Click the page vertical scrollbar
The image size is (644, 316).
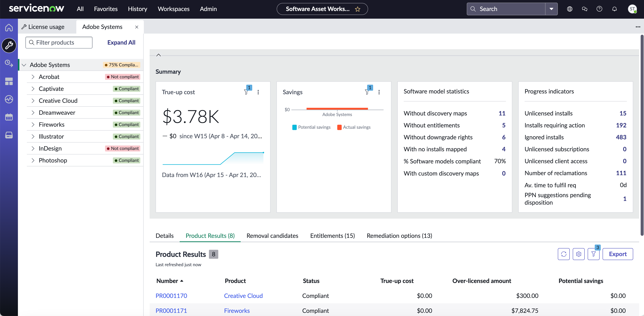coord(642,135)
